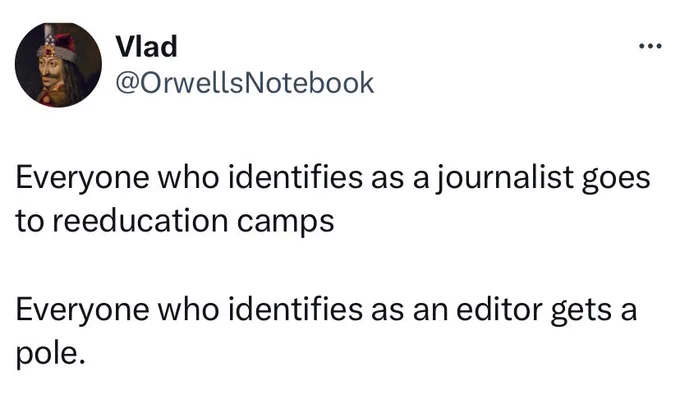Click the display name Vlad

click(x=147, y=46)
